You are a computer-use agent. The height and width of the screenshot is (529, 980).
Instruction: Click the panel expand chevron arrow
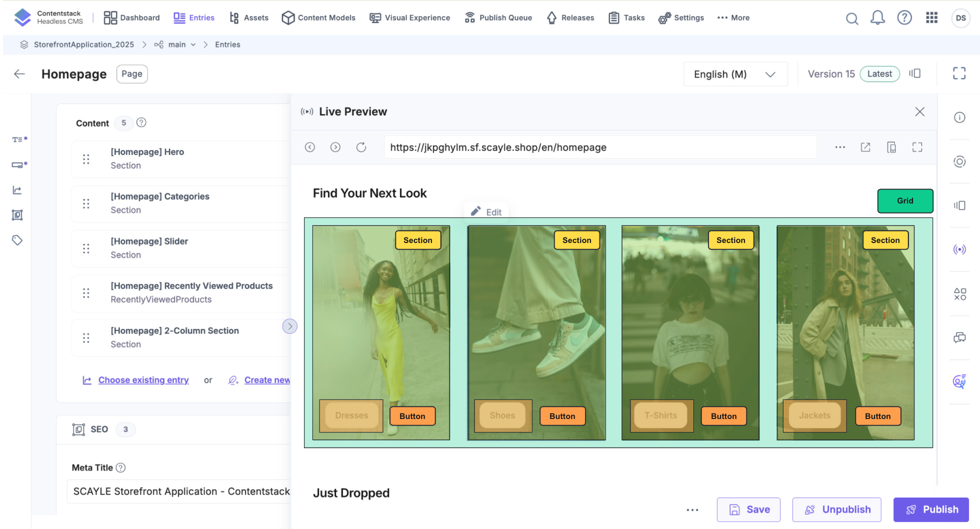point(290,326)
